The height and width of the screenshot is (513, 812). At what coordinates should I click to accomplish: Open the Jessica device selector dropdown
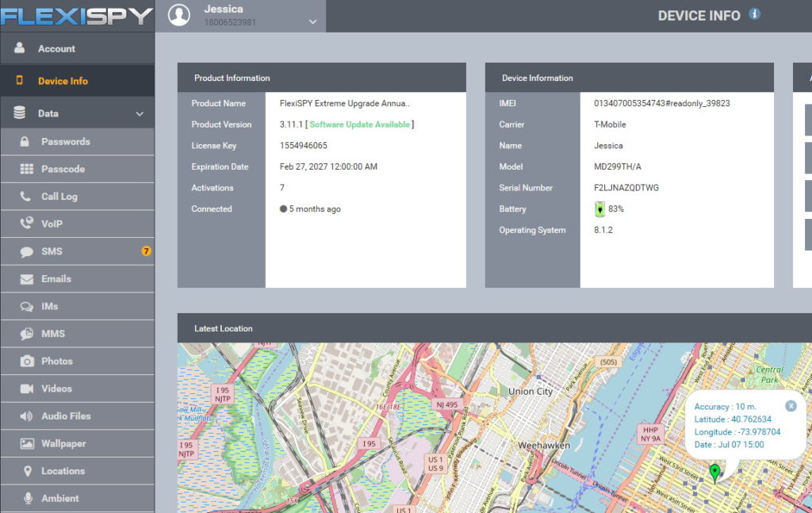312,22
